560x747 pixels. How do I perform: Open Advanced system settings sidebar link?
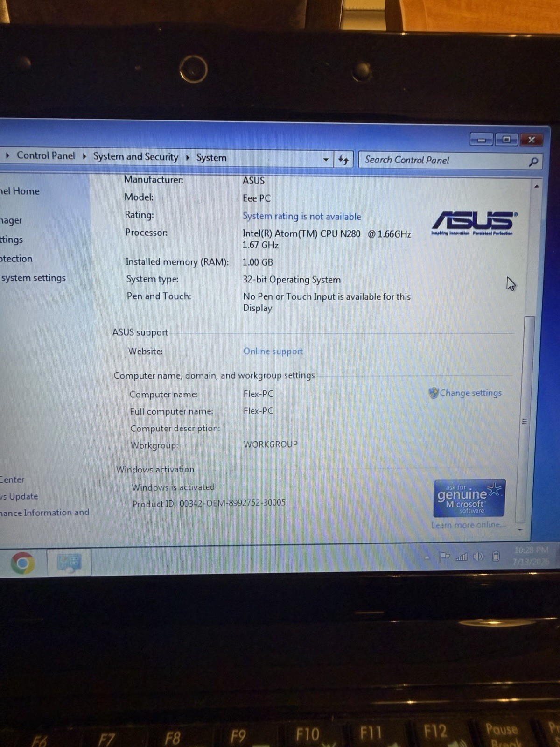(x=33, y=278)
